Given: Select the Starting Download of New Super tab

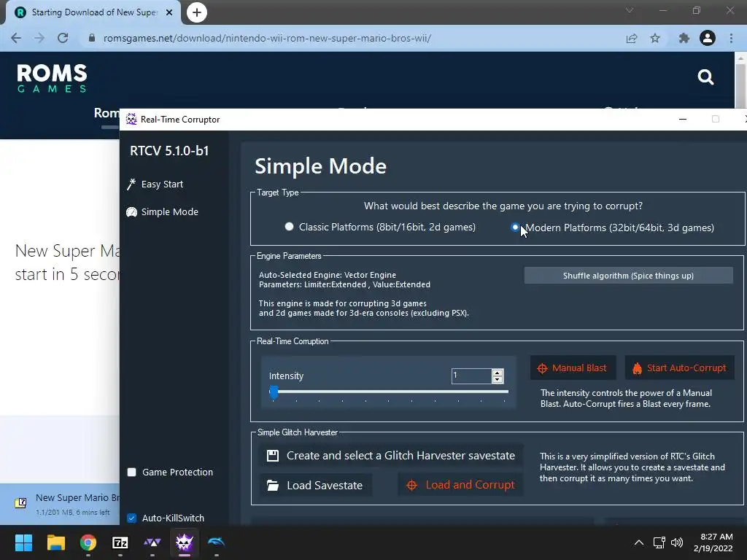Looking at the screenshot, I should coord(93,12).
